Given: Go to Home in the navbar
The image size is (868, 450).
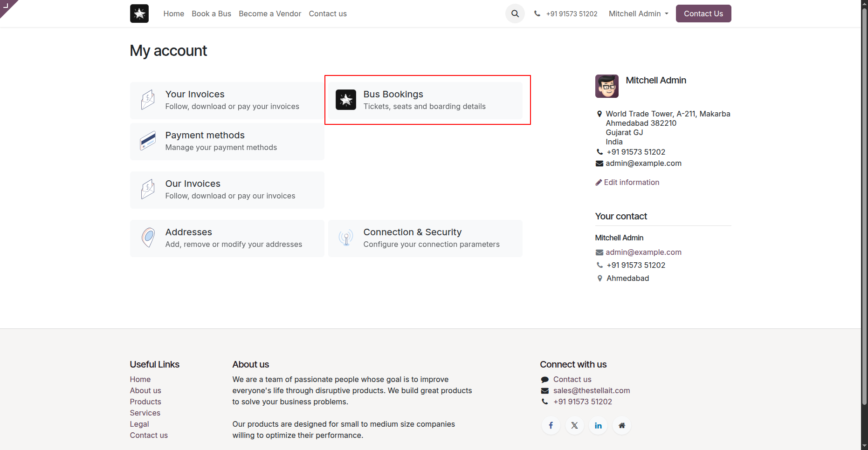Looking at the screenshot, I should (174, 14).
